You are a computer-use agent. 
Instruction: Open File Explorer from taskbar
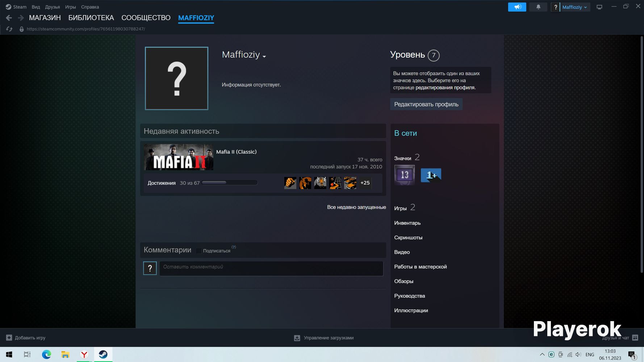coord(65,354)
